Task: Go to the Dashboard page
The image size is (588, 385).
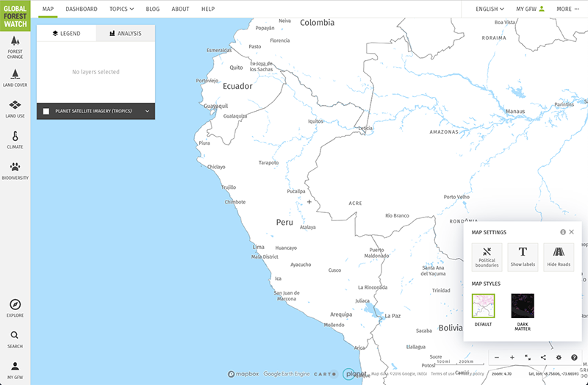Action: point(82,9)
